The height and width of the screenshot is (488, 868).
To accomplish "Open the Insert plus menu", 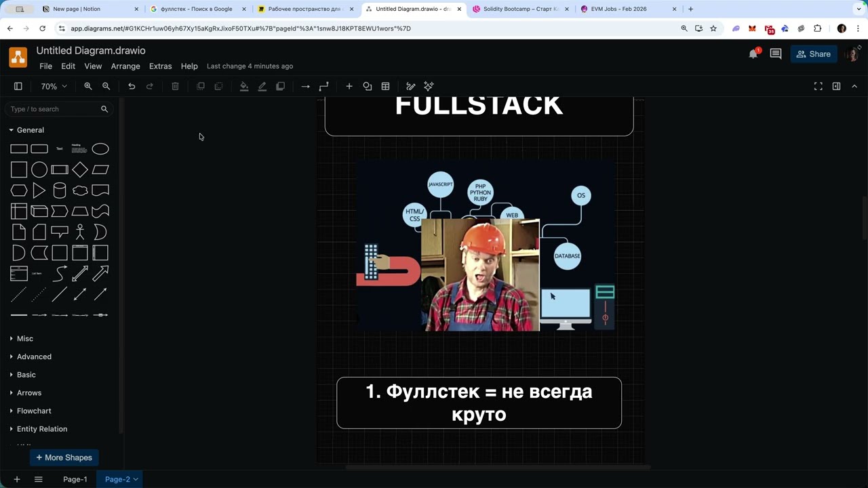I will pos(349,86).
